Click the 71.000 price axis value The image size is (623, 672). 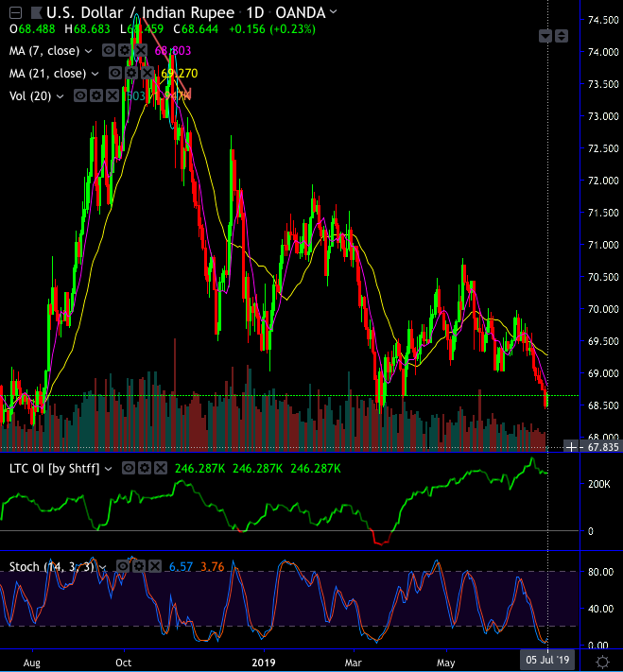pos(603,245)
